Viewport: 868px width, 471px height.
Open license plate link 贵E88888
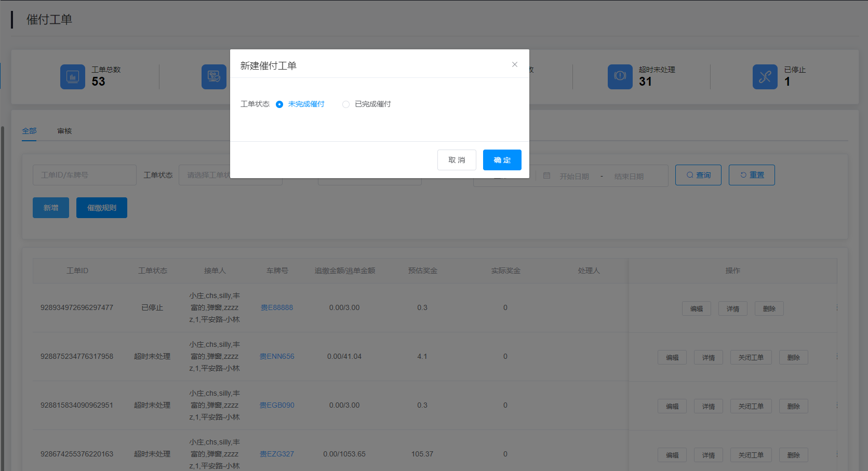[x=277, y=307]
